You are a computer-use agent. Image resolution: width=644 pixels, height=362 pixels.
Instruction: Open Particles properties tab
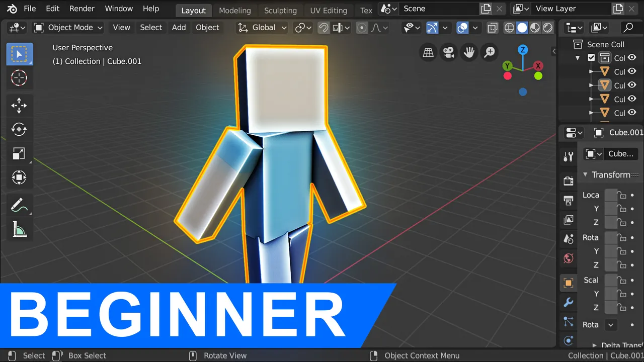(569, 322)
